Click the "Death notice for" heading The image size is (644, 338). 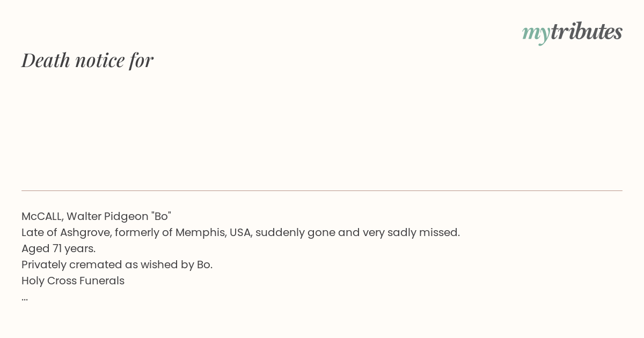[x=87, y=60]
